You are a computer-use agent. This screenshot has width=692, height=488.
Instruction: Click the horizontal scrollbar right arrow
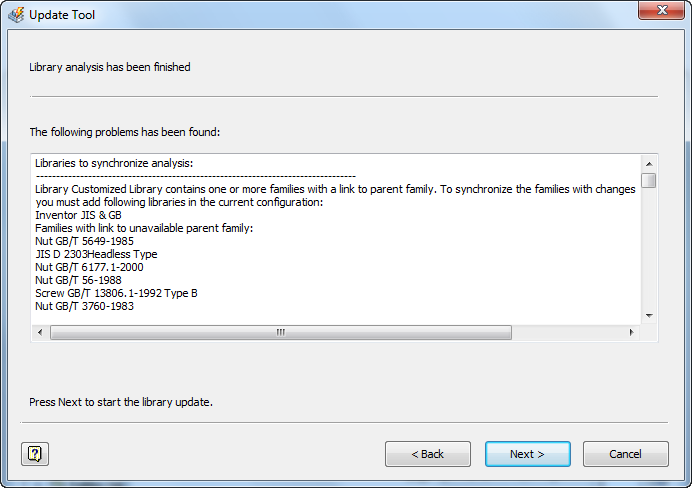[x=630, y=332]
